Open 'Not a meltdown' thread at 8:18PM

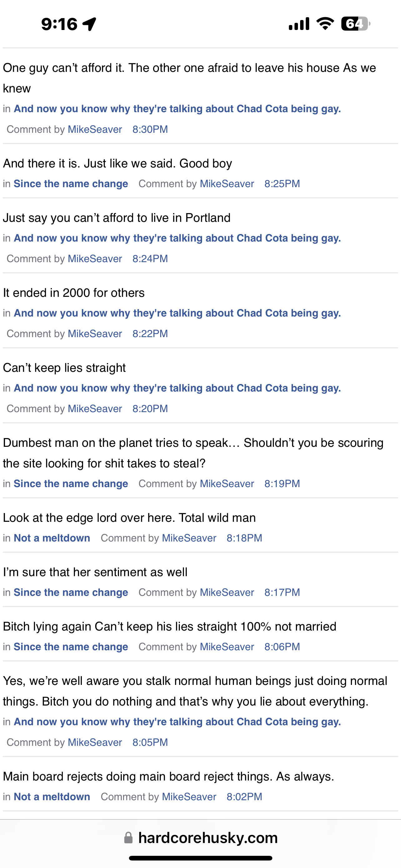click(52, 538)
